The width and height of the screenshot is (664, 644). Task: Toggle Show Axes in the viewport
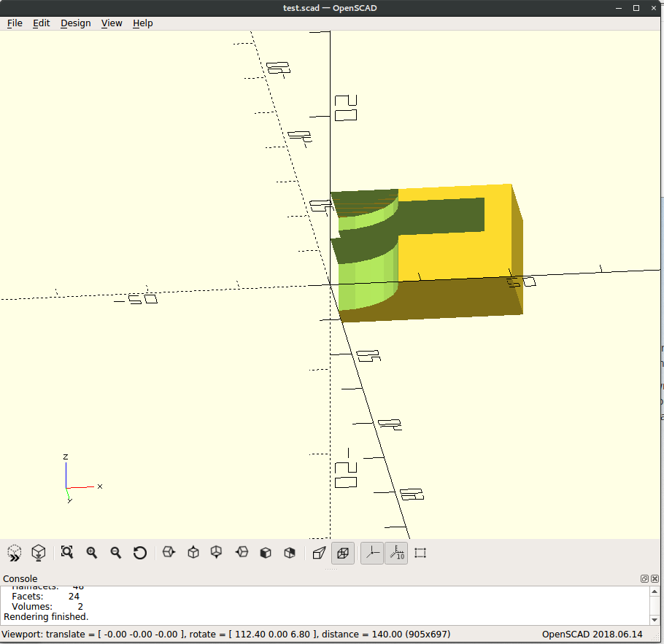click(x=372, y=553)
